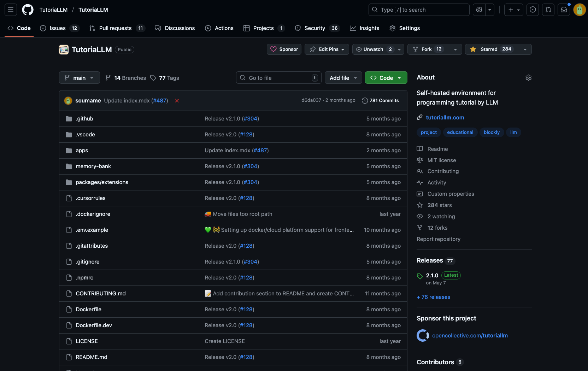
Task: Open the Add file dropdown
Action: [343, 78]
